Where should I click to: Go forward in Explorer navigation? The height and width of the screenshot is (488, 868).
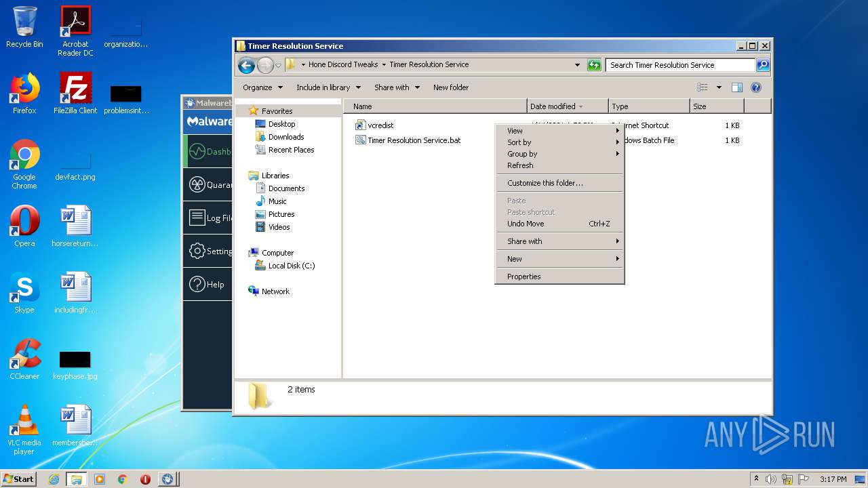click(265, 65)
